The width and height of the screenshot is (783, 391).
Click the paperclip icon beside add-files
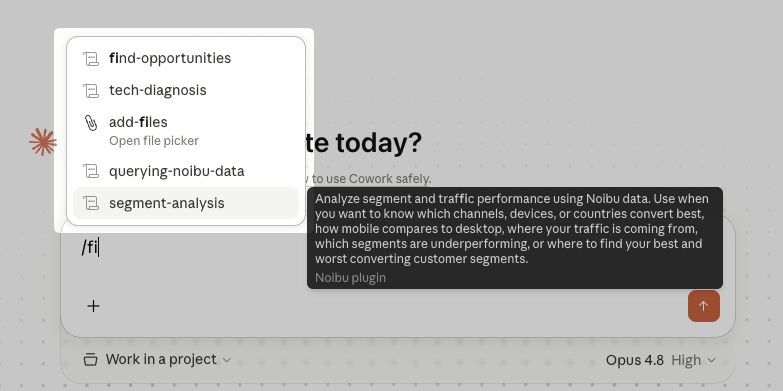(x=91, y=123)
